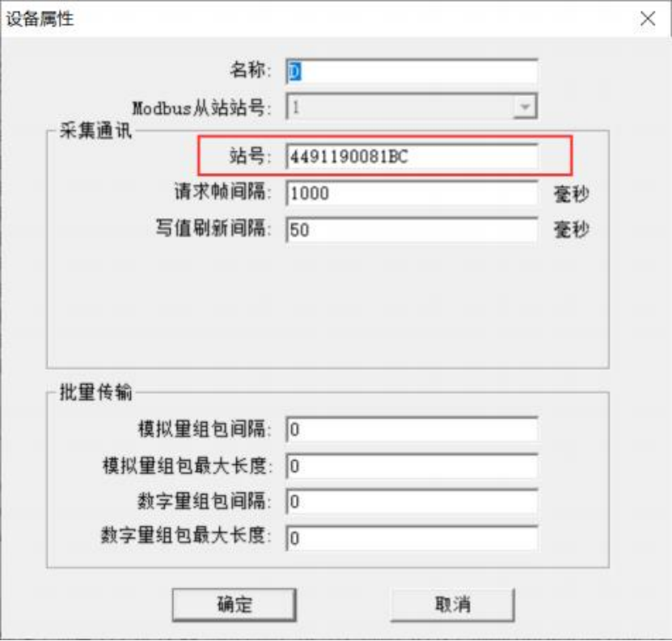
Task: Select the 数字量组包间隔 input box
Action: point(412,502)
